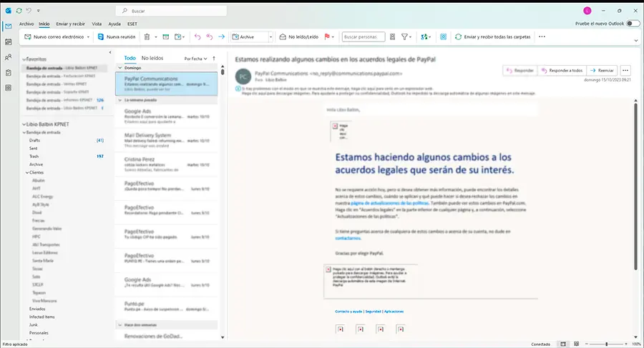The height and width of the screenshot is (348, 644).
Task: Click the ribbon overflow three-dots button
Action: [542, 37]
